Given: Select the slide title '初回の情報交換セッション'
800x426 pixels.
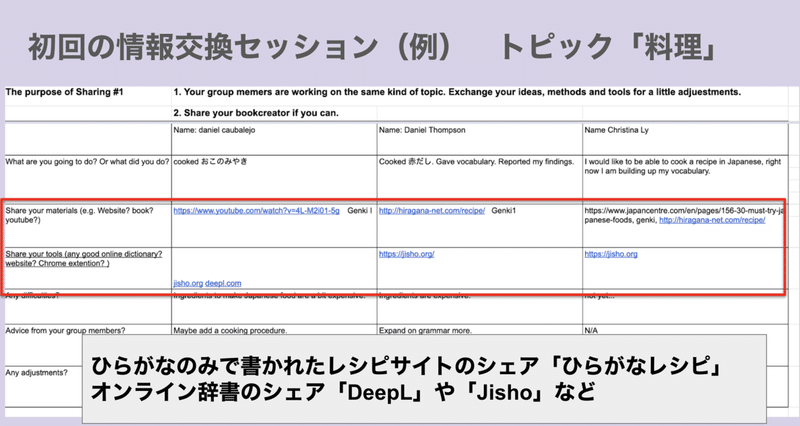Looking at the screenshot, I should 203,47.
